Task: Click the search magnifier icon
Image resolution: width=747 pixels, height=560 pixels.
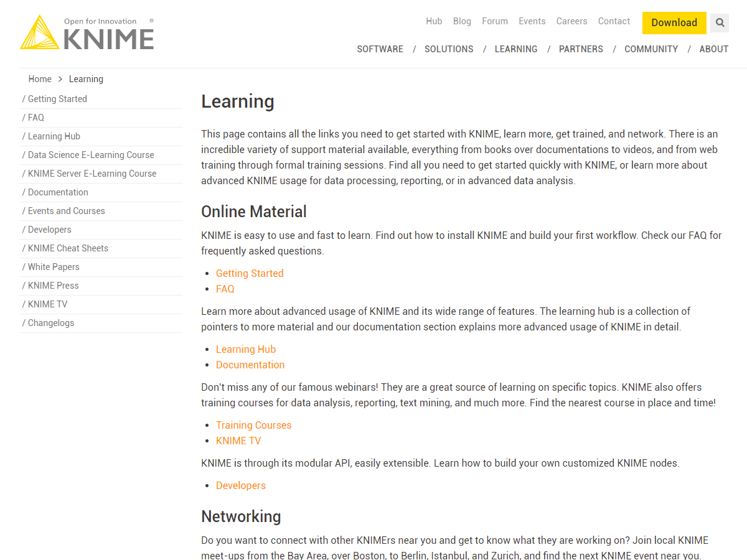Action: pyautogui.click(x=720, y=23)
